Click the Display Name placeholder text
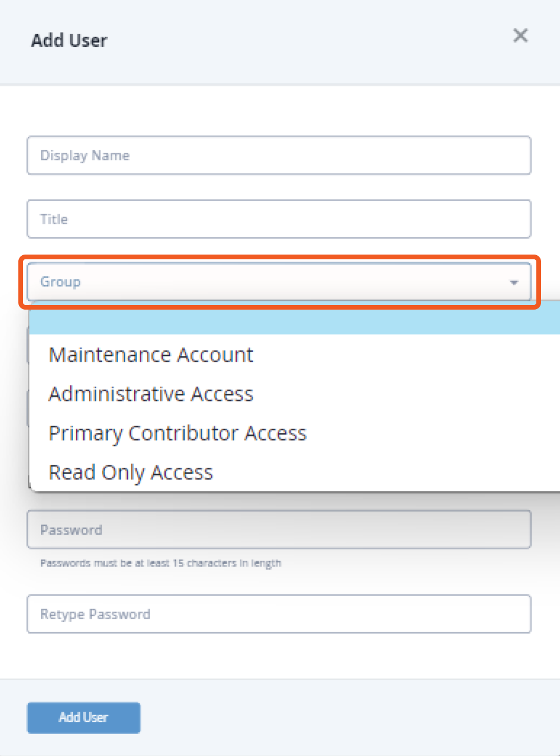Image resolution: width=560 pixels, height=756 pixels. (x=85, y=156)
